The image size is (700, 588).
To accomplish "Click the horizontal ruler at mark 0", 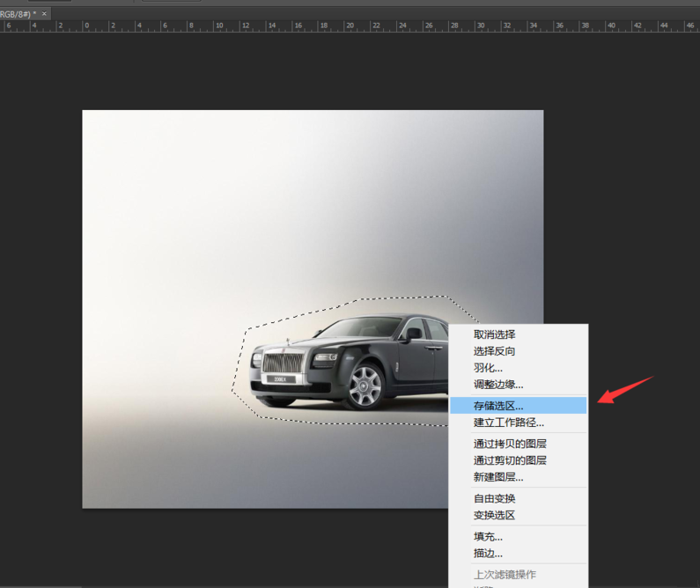I will [85, 26].
